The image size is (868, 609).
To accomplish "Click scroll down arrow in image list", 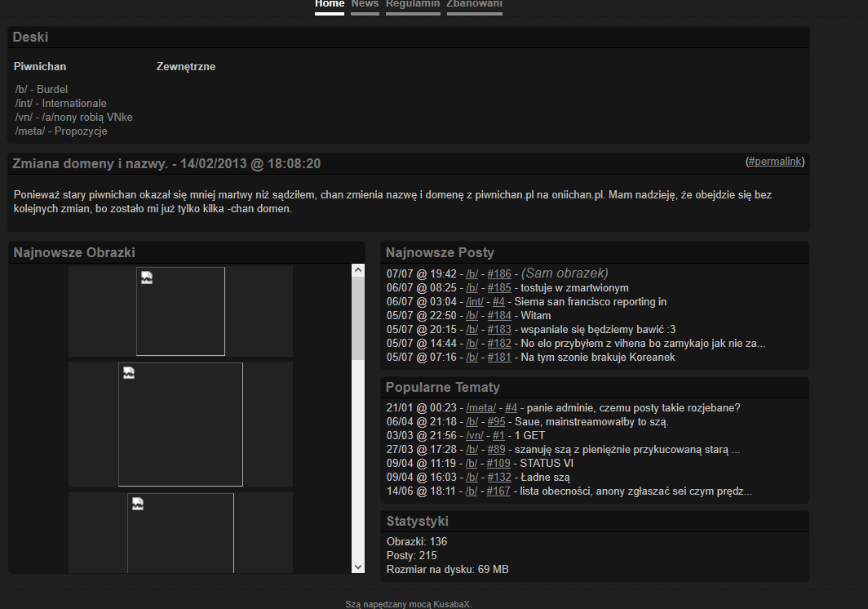I will coord(358,566).
